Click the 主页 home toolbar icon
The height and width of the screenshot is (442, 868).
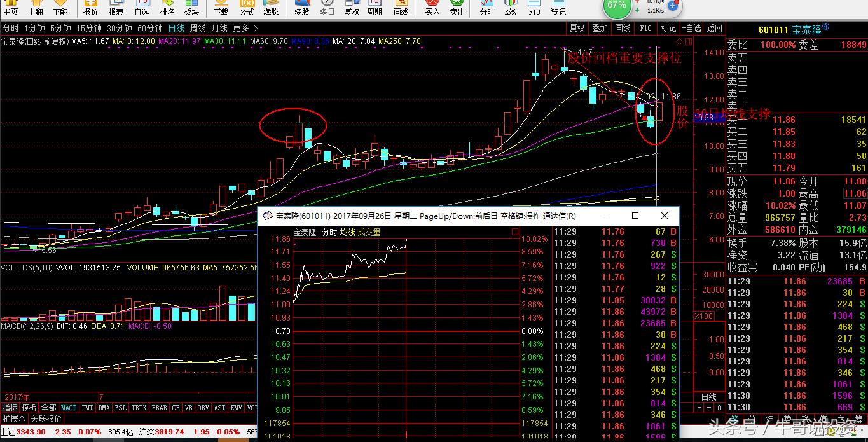click(x=11, y=8)
